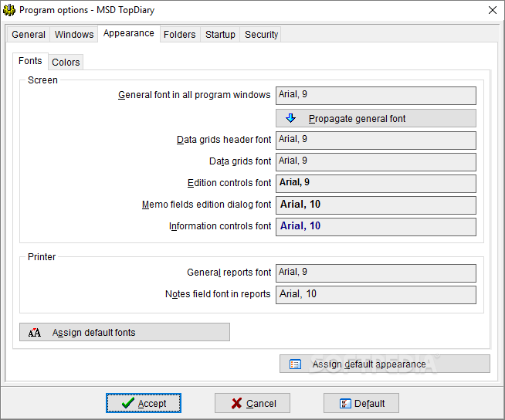Screen dimensions: 505x420
Task: Click Assign default appearance button
Action: [x=385, y=364]
